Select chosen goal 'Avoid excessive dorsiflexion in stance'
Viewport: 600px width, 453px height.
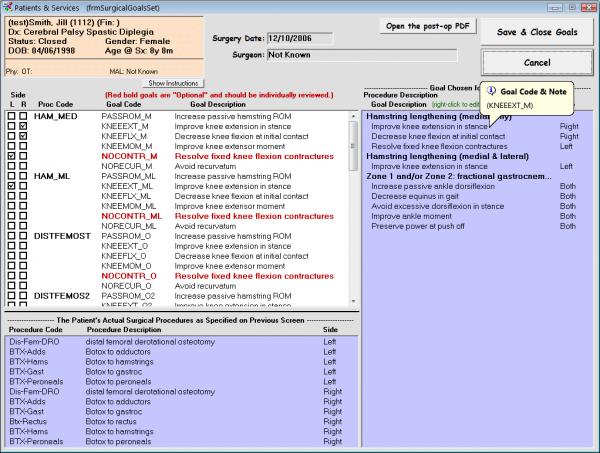pos(437,206)
